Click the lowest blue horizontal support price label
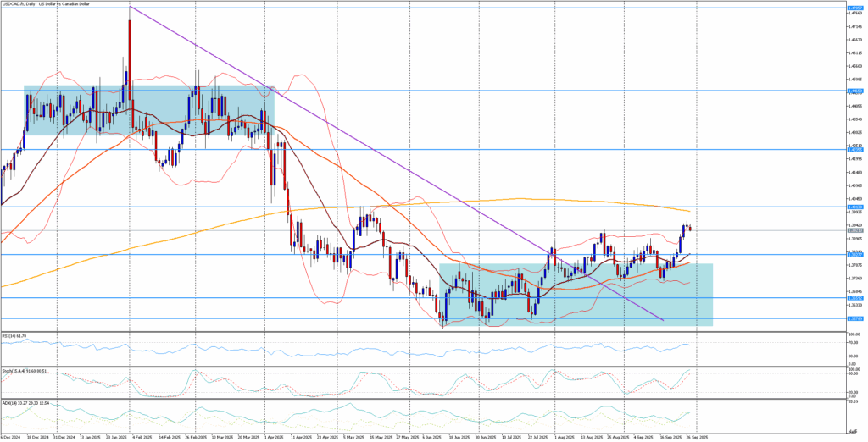The image size is (868, 442). click(855, 319)
